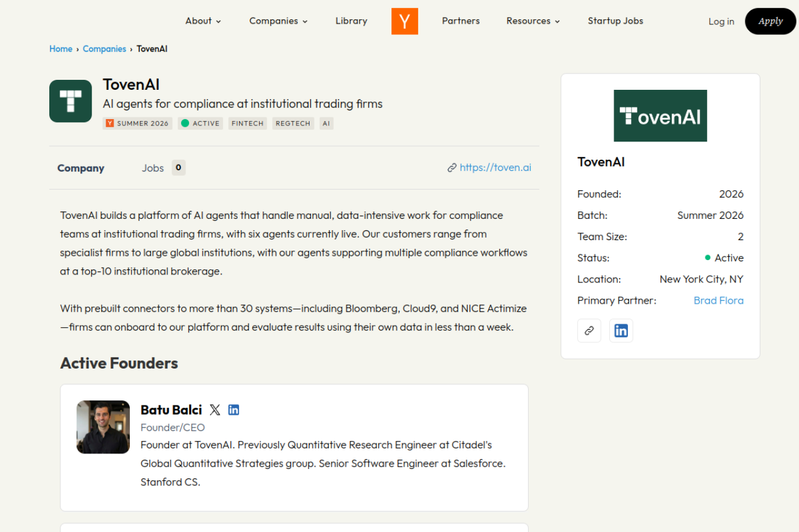The height and width of the screenshot is (532, 799).
Task: Open the Library nav item
Action: click(x=351, y=21)
